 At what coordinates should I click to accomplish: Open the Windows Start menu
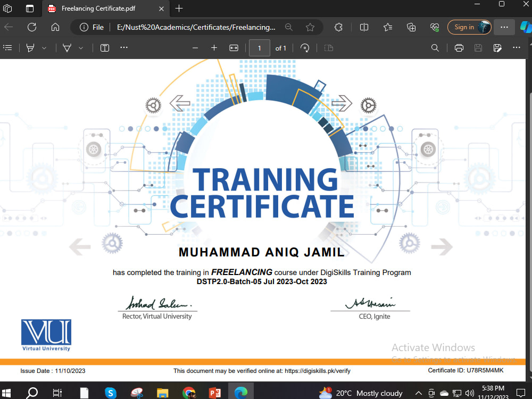(x=7, y=393)
